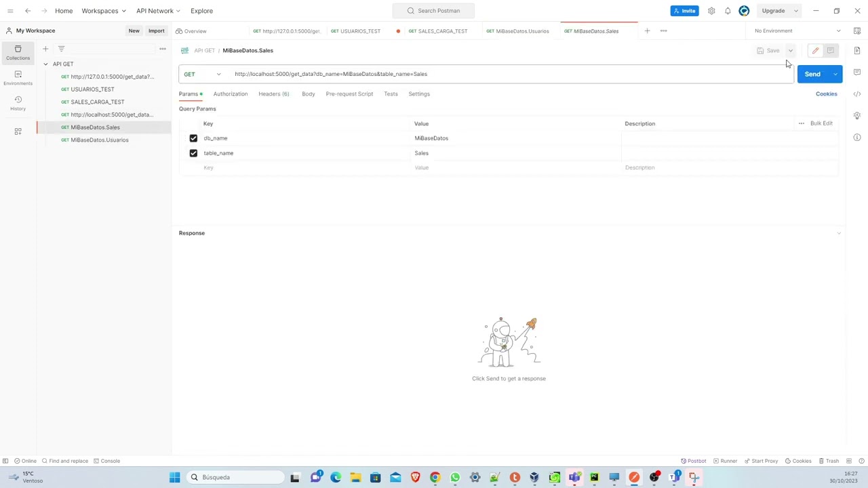This screenshot has width=868, height=488.
Task: Click Bulk Edit for query params
Action: point(821,123)
